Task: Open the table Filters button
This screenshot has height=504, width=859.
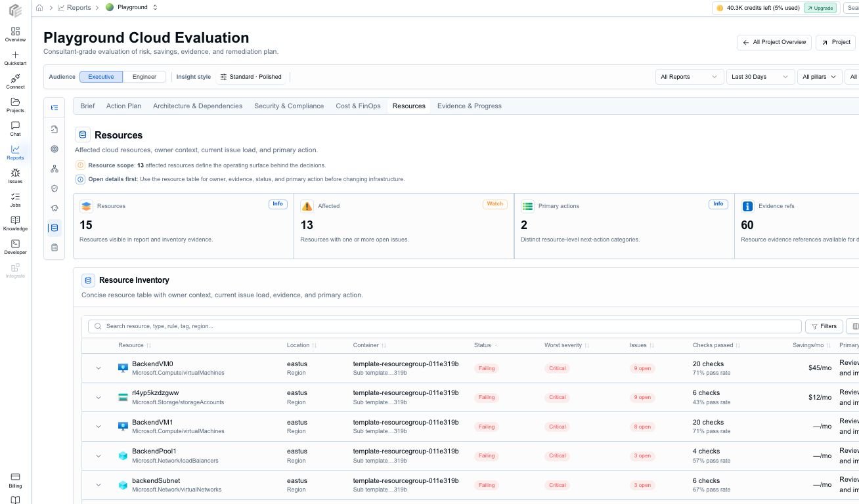Action: coord(824,326)
